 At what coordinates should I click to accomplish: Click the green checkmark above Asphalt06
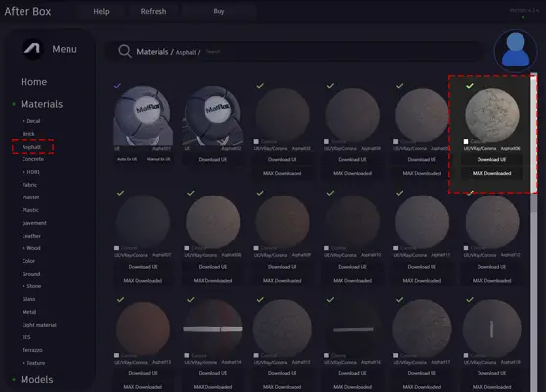pos(470,86)
